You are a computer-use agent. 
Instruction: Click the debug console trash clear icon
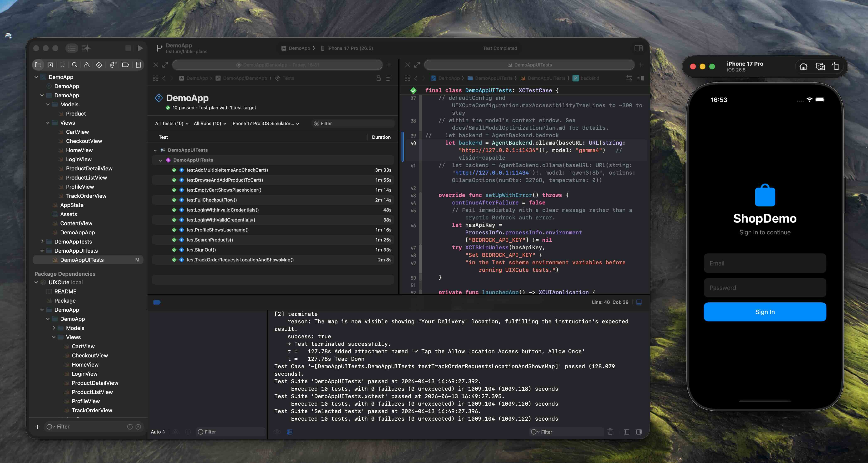(610, 432)
